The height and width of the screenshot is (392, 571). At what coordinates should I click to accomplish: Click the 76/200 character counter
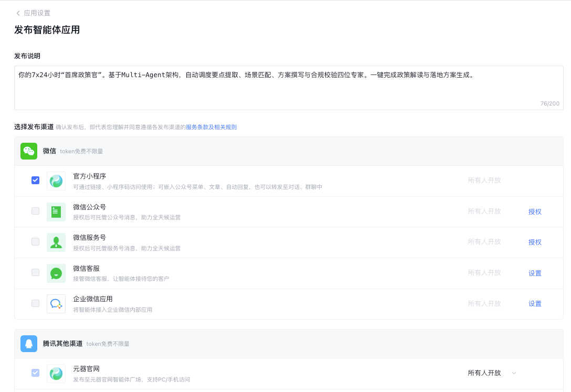550,103
